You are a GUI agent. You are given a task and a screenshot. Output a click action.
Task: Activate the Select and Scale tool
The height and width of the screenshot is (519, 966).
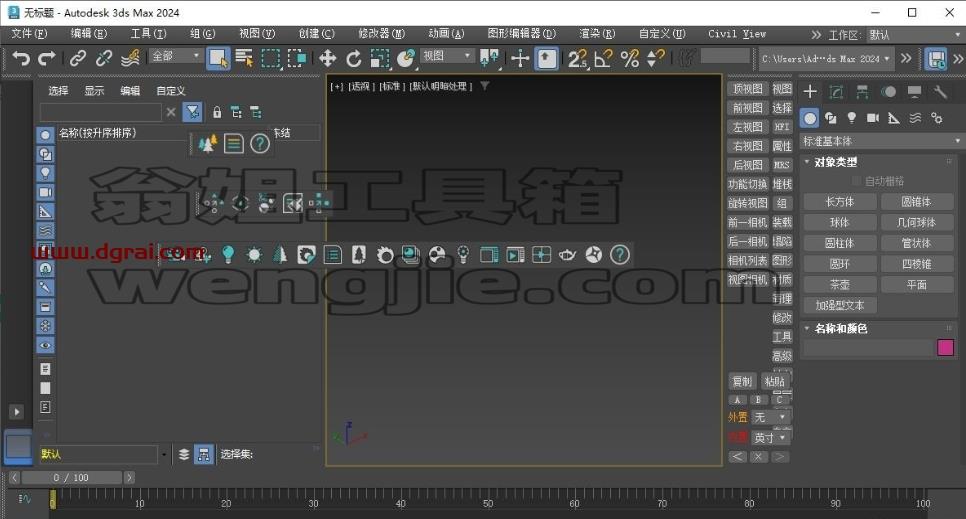coord(380,59)
